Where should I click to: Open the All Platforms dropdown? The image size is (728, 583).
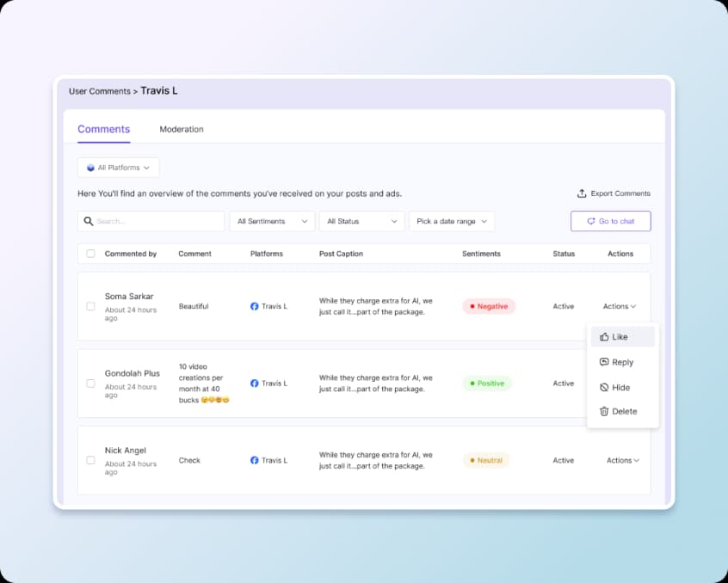(119, 168)
